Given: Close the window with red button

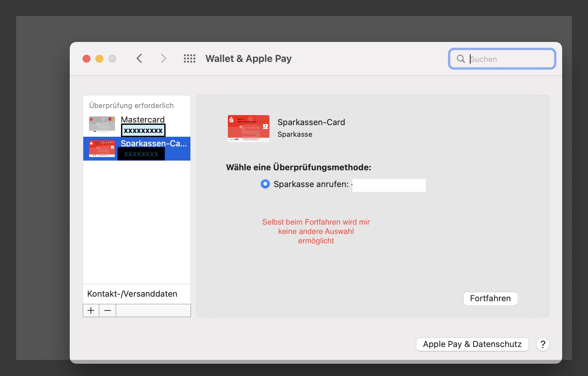Looking at the screenshot, I should coord(86,59).
